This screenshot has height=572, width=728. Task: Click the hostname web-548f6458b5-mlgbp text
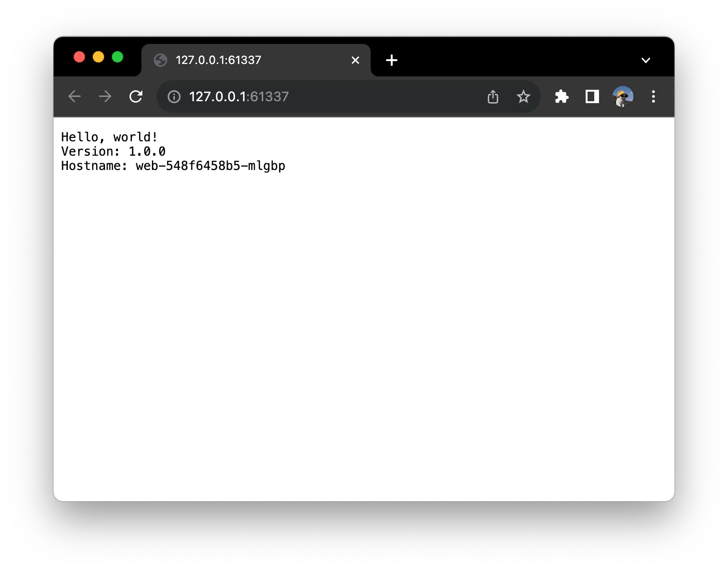click(211, 166)
